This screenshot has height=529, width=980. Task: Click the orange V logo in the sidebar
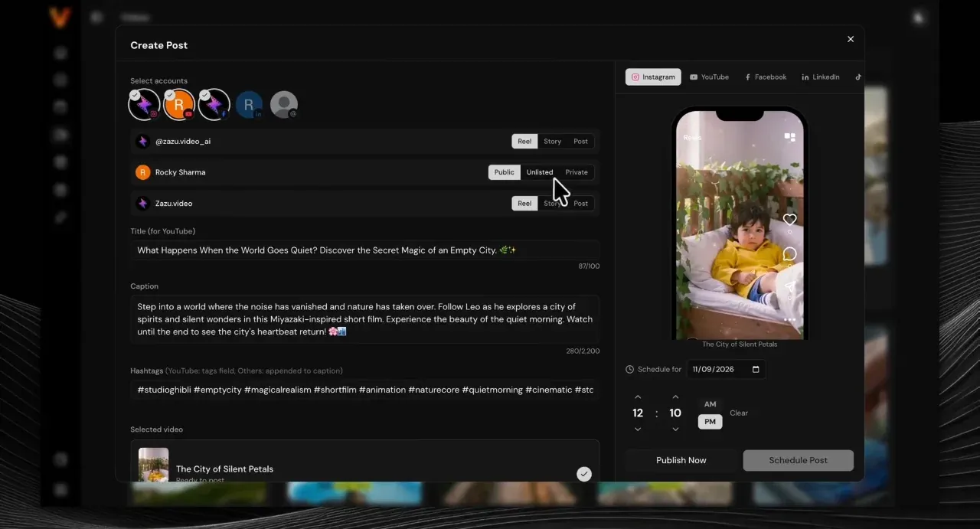pyautogui.click(x=60, y=17)
